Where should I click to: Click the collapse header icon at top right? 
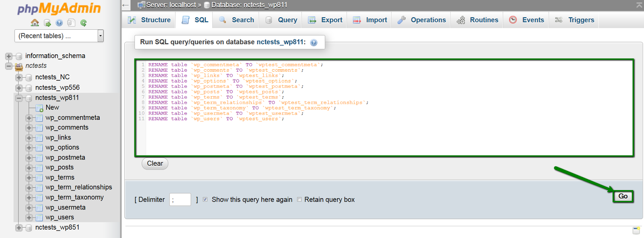pos(639,5)
